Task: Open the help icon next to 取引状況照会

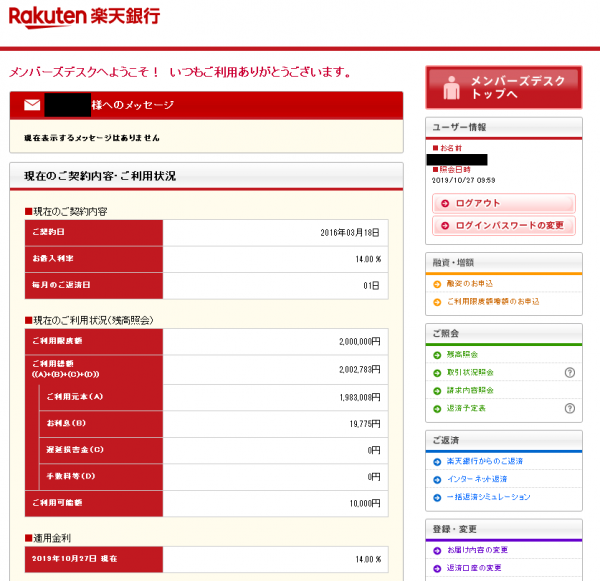Action: point(570,372)
